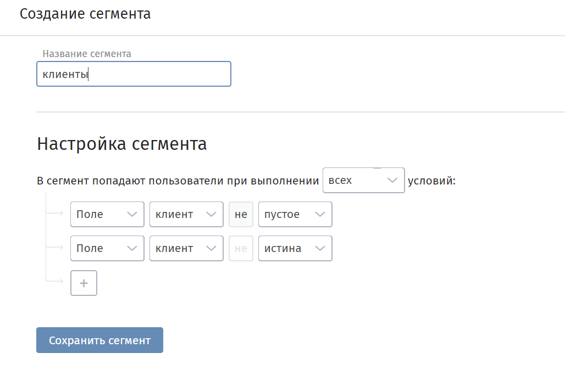The height and width of the screenshot is (392, 565).
Task: Click the 'Настройка сегмента' heading
Action: tap(122, 144)
